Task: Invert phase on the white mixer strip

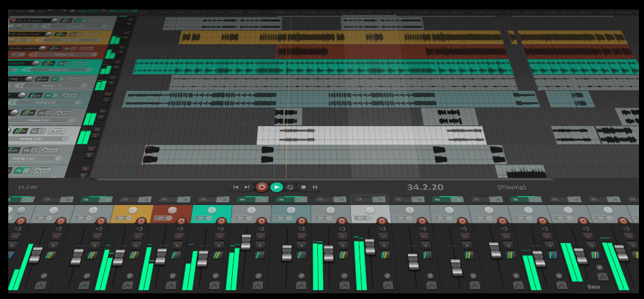Action: click(387, 276)
